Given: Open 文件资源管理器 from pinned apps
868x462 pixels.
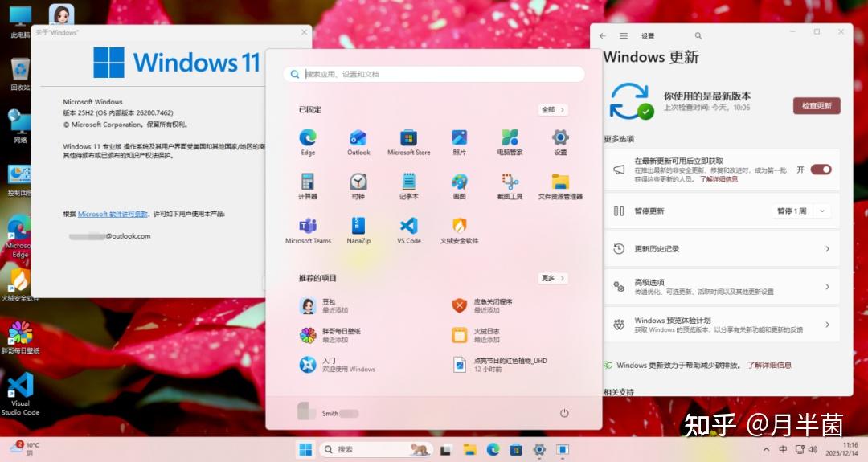Looking at the screenshot, I should pyautogui.click(x=560, y=186).
